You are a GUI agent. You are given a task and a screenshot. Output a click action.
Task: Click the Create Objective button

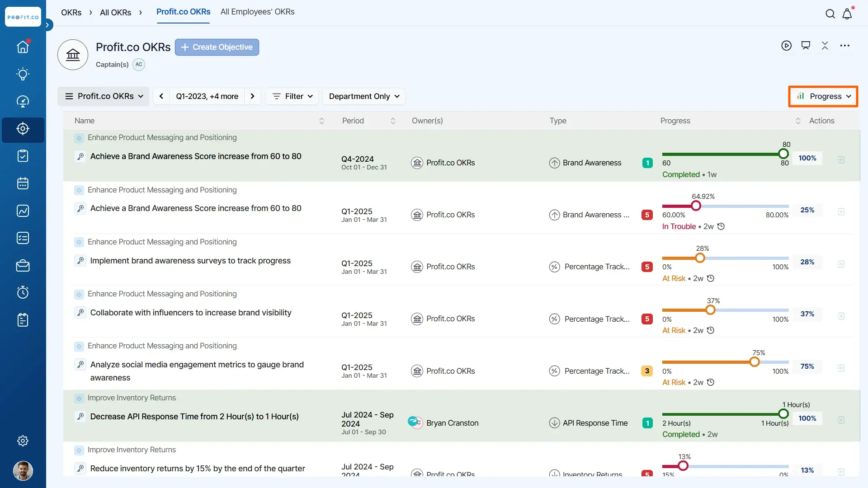217,47
